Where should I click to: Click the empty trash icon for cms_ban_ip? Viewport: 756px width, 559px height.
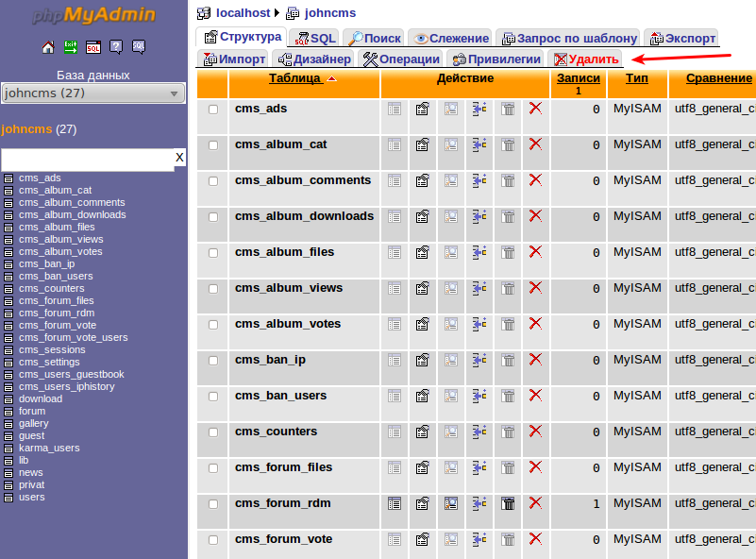pyautogui.click(x=508, y=361)
